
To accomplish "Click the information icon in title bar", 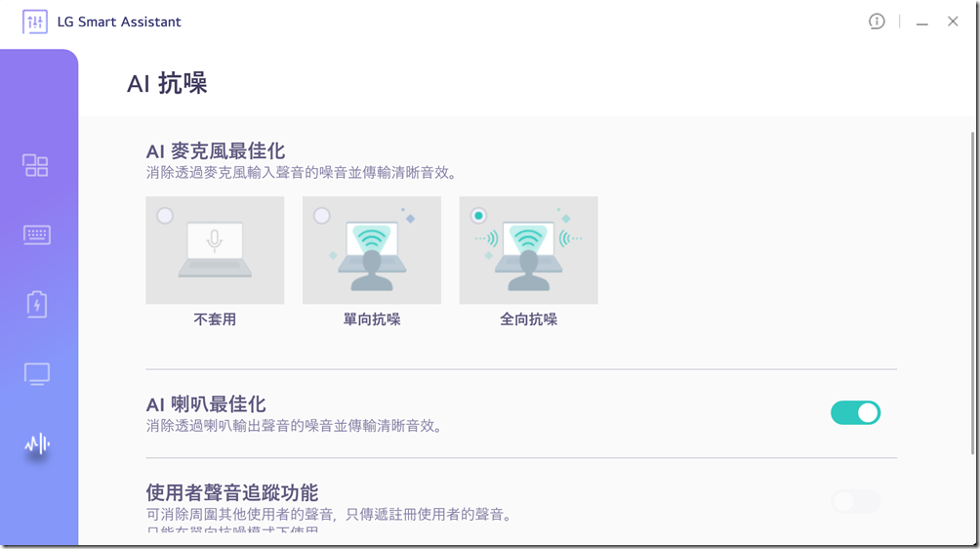I will coord(877,21).
